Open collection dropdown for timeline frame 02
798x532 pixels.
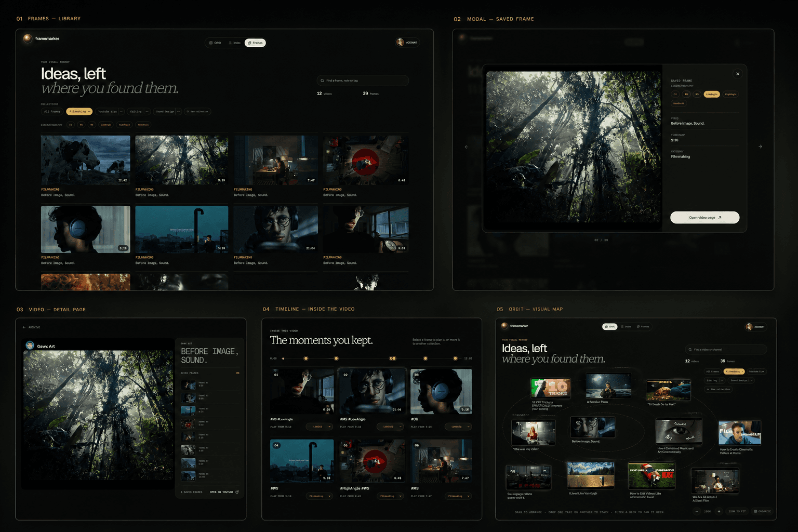(390, 427)
